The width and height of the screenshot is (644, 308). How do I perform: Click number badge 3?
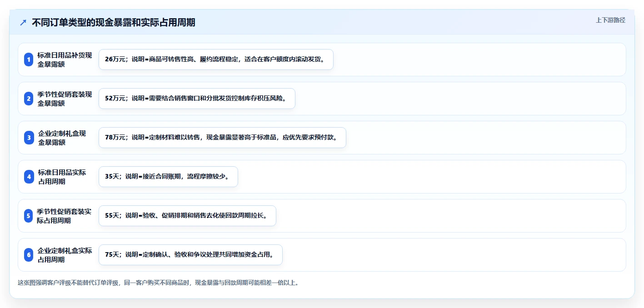(29, 138)
